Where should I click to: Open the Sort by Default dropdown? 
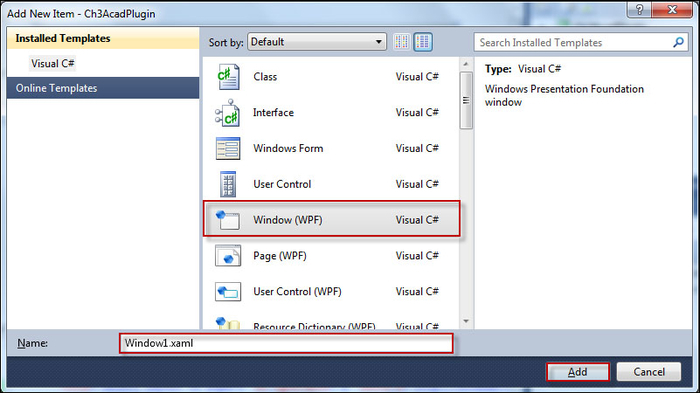[317, 42]
